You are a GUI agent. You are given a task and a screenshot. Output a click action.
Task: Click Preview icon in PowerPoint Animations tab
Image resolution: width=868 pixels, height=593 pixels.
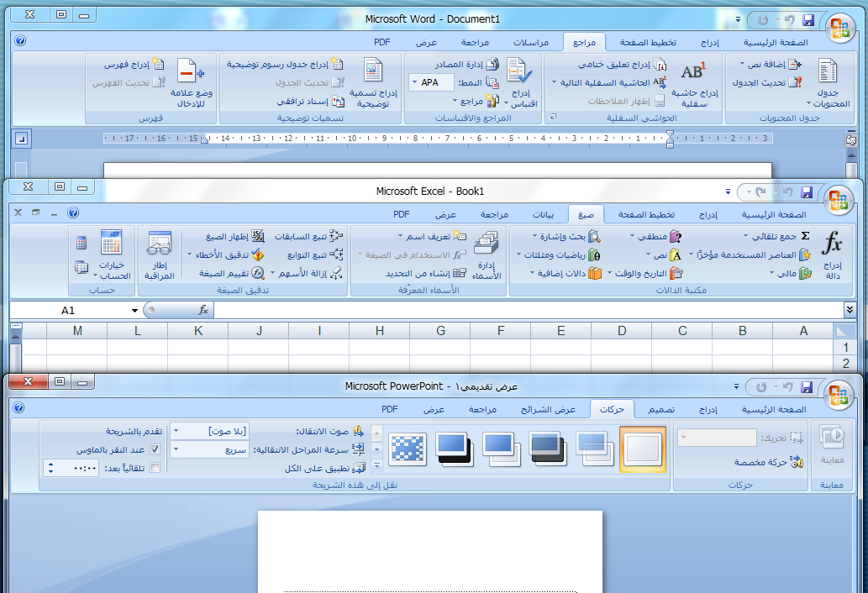coord(832,437)
